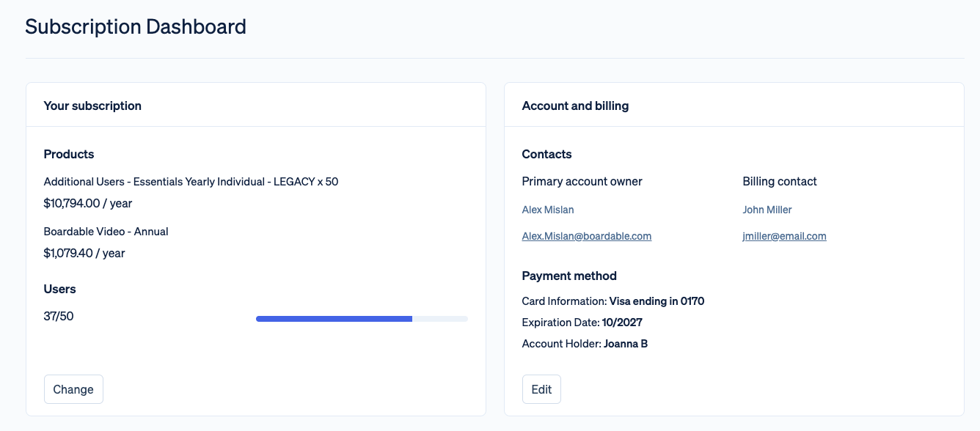Select the $10,794.00 / year price

coord(88,203)
